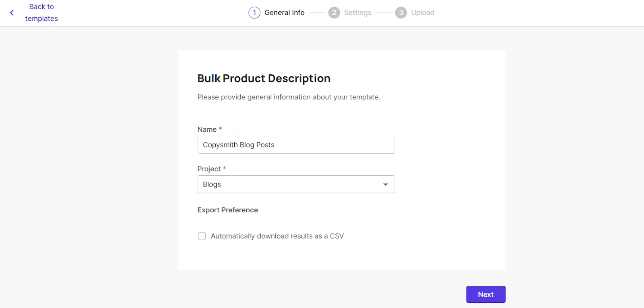Click the back arrow chevron icon
The image size is (644, 308).
point(12,13)
